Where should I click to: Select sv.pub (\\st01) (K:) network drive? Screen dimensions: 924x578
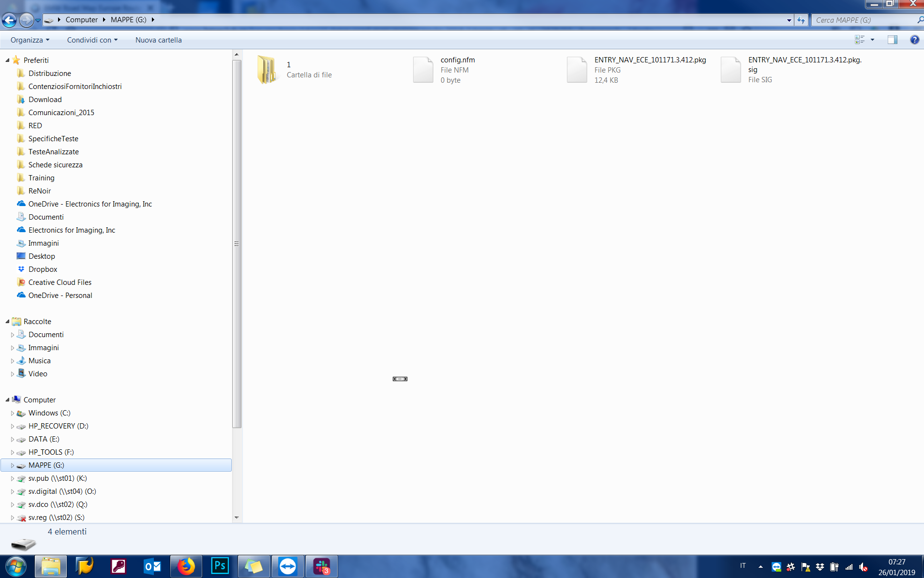(58, 478)
